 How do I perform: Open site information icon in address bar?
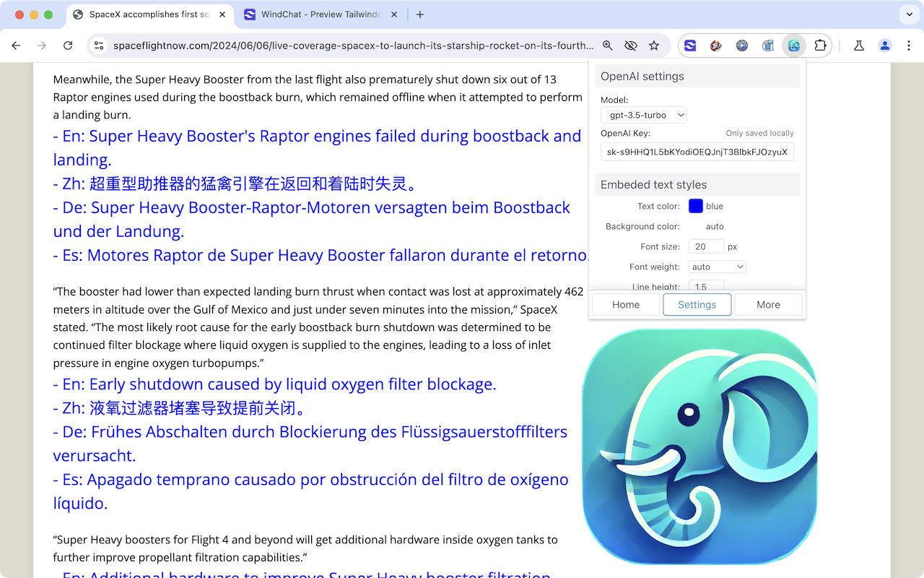click(x=99, y=46)
